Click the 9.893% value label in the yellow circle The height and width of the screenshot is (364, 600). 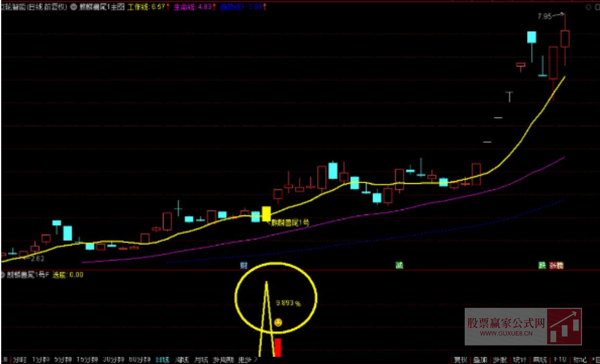(288, 303)
